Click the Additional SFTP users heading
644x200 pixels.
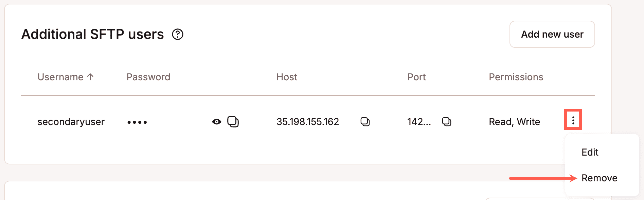point(92,34)
